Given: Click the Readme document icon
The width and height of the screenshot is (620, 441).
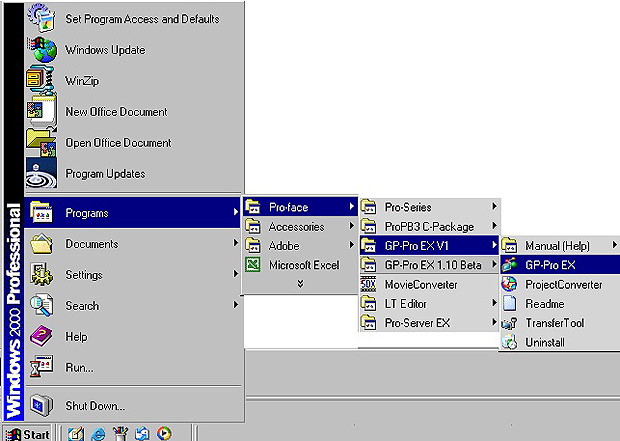Looking at the screenshot, I should point(509,303).
